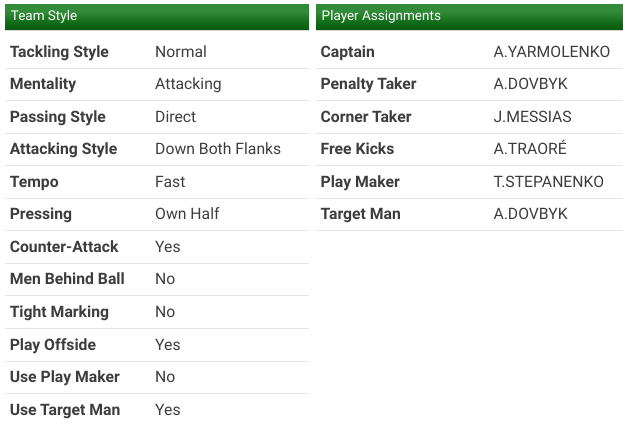Click the Attacking mentality value
Viewport: 623px width, 425px height.
tap(188, 84)
